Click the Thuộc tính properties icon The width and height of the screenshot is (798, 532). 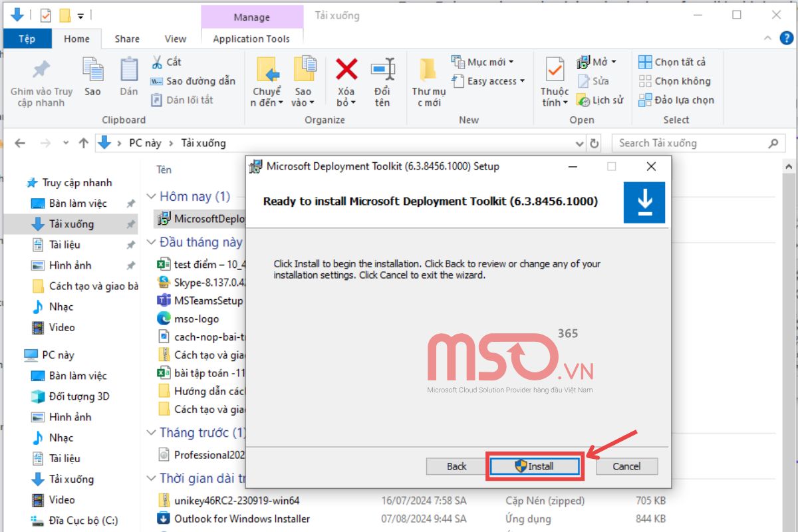555,70
